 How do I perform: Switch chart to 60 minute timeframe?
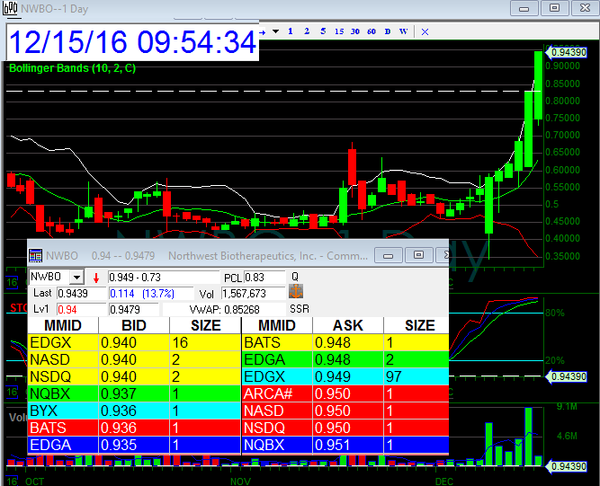point(371,31)
